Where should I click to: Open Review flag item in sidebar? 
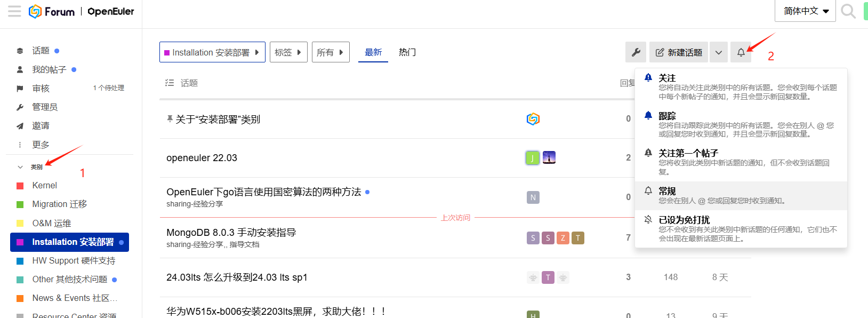41,88
